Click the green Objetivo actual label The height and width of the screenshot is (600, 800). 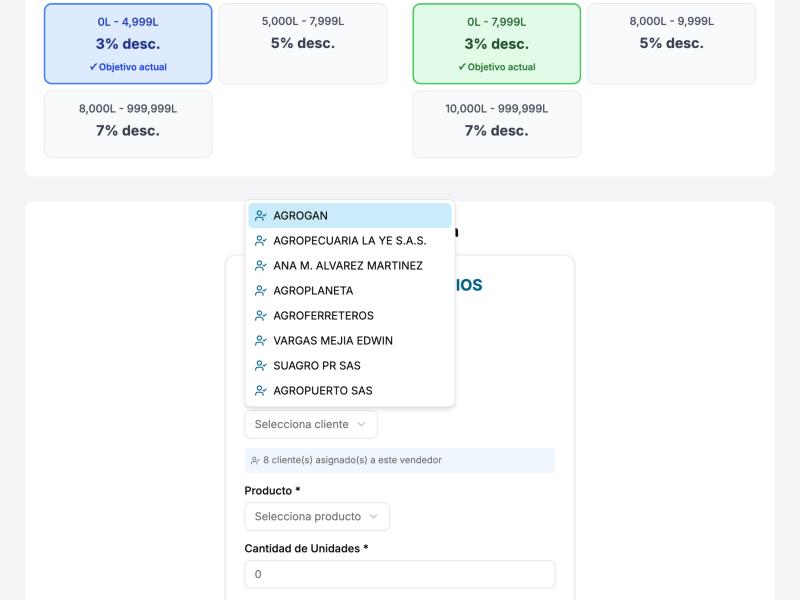pos(496,67)
